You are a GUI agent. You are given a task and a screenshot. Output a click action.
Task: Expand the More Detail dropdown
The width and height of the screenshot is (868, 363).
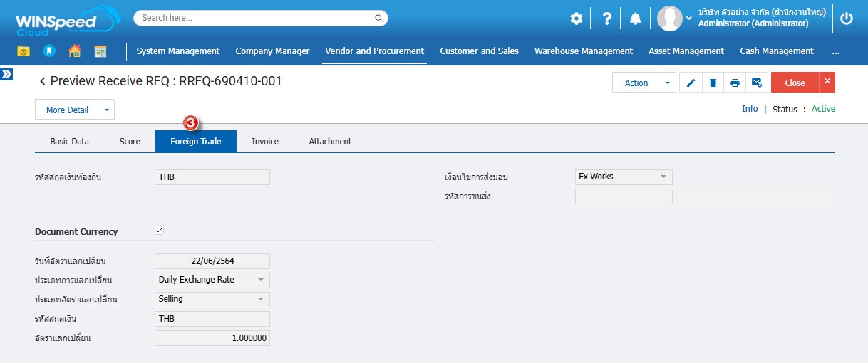[74, 110]
